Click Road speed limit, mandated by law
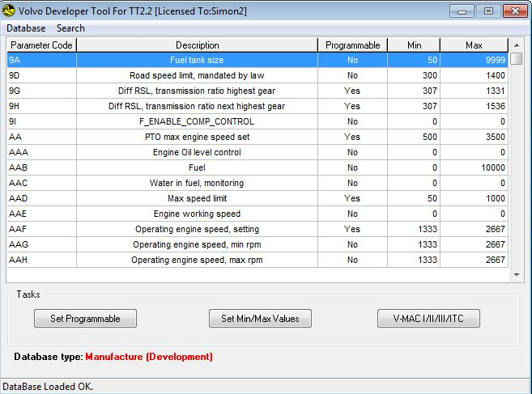Screen dimensions: 532x394 click(x=197, y=75)
